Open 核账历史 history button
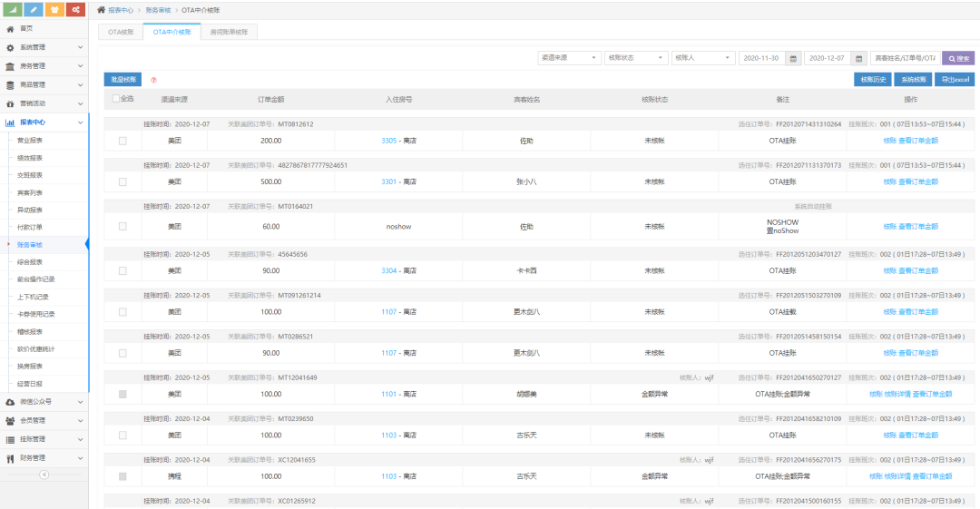The height and width of the screenshot is (509, 980). click(873, 80)
